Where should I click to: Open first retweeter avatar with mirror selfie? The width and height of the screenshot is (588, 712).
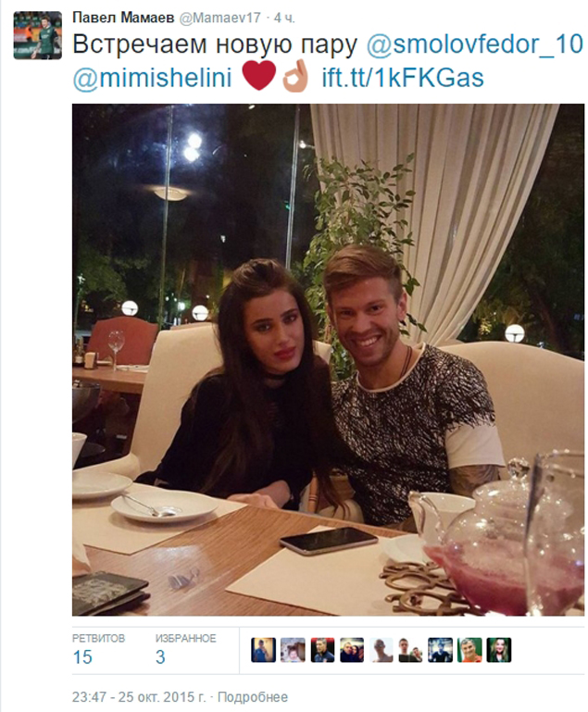(x=263, y=650)
